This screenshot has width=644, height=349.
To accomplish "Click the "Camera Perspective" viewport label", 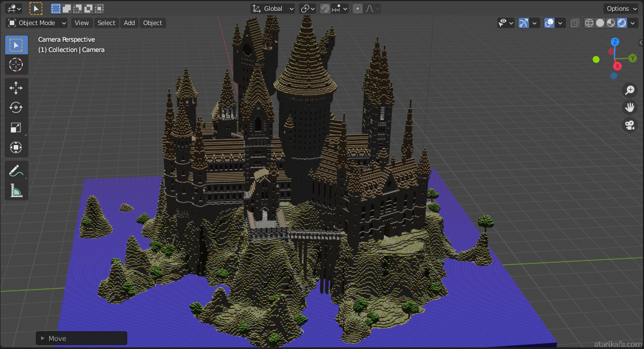I will 67,39.
